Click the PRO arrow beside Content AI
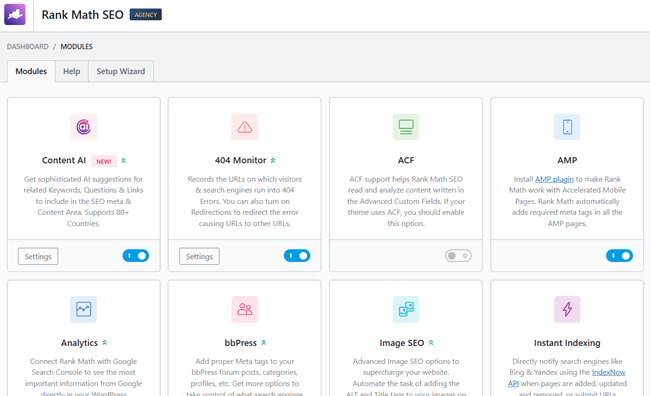 [x=124, y=160]
